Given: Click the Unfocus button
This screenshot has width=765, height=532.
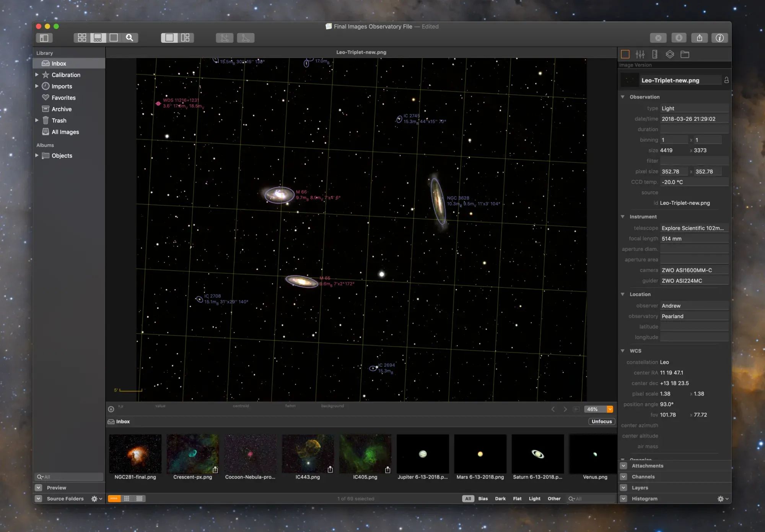Looking at the screenshot, I should tap(601, 421).
